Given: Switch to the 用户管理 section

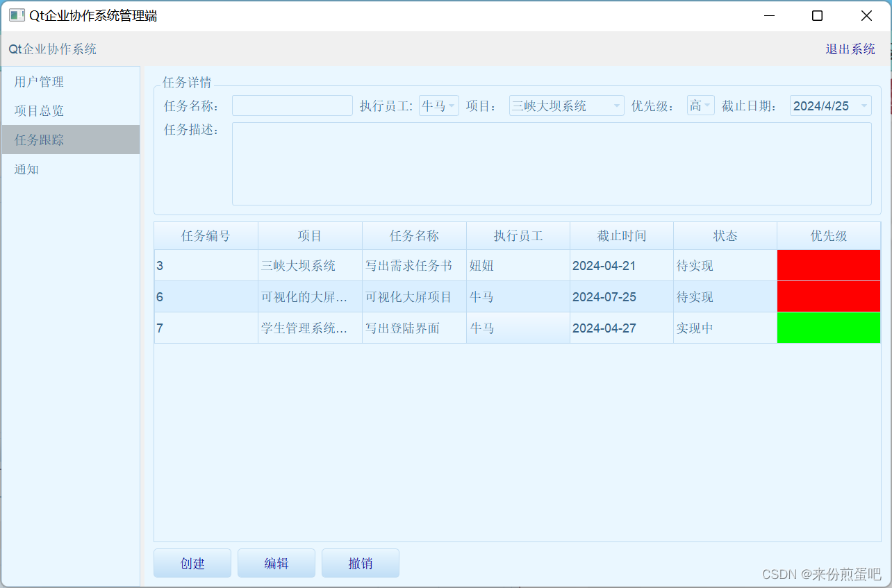Looking at the screenshot, I should 37,81.
